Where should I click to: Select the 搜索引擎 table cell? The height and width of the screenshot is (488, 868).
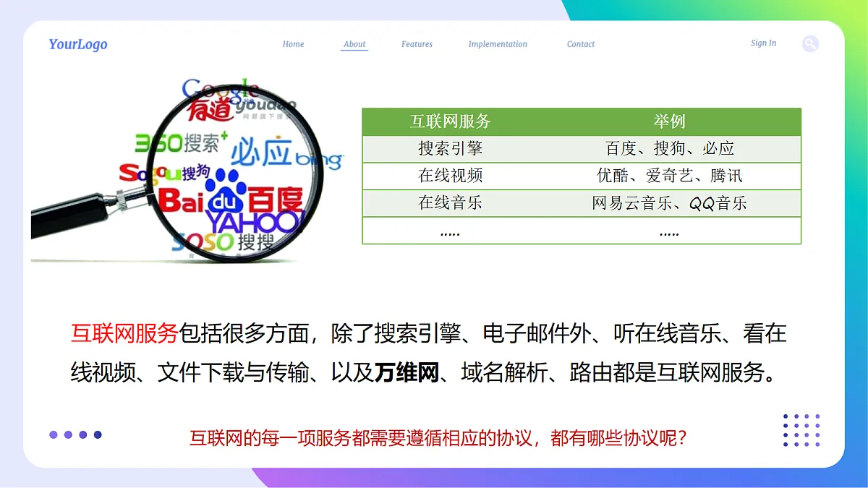click(x=450, y=149)
